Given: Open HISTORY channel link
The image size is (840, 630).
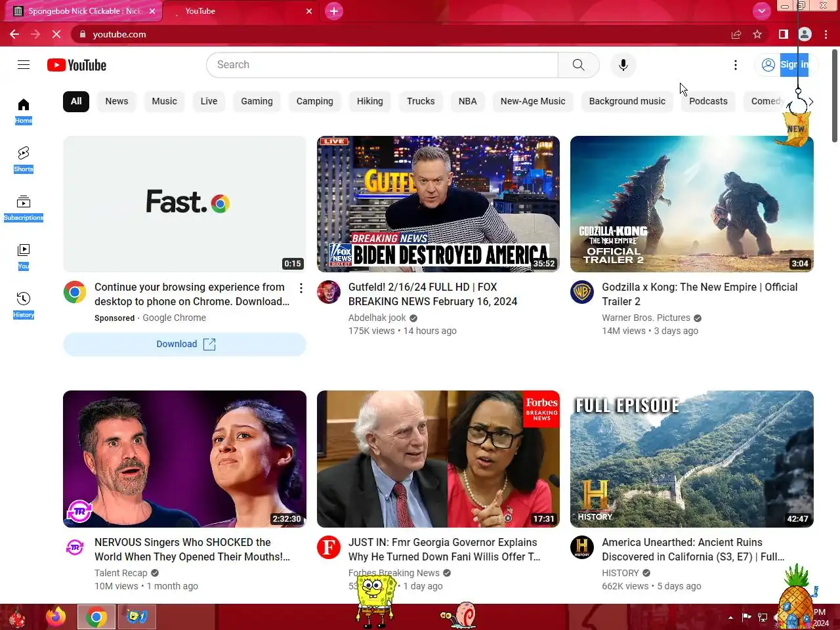Looking at the screenshot, I should point(620,573).
